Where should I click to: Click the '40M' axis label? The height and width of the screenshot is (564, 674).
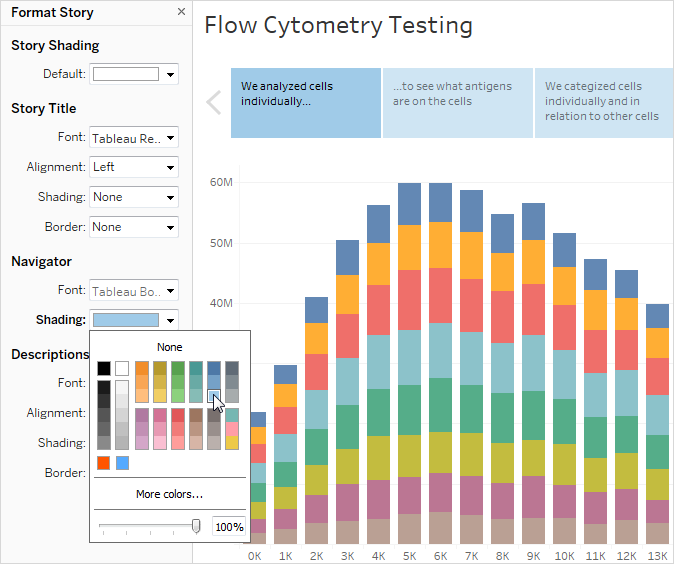tap(221, 303)
